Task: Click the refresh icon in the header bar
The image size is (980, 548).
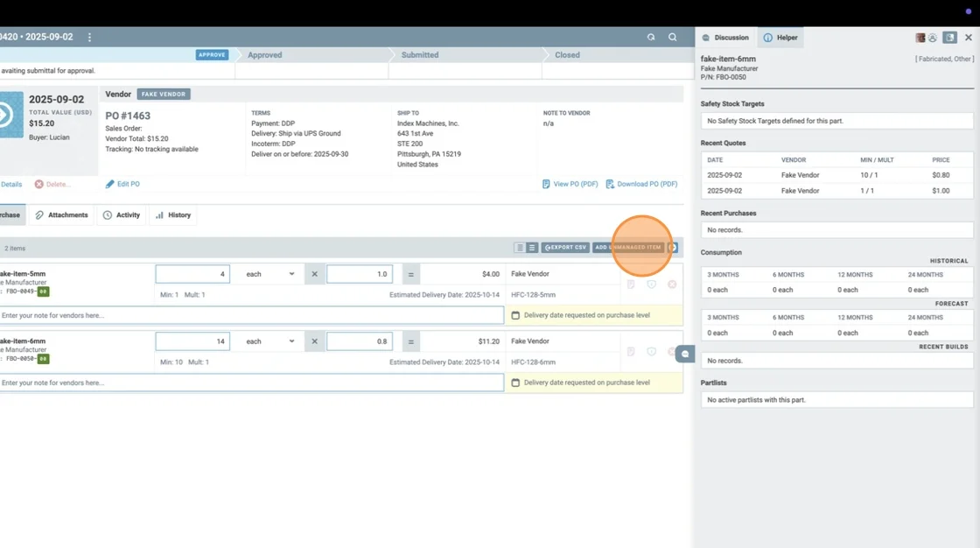Action: coord(651,38)
